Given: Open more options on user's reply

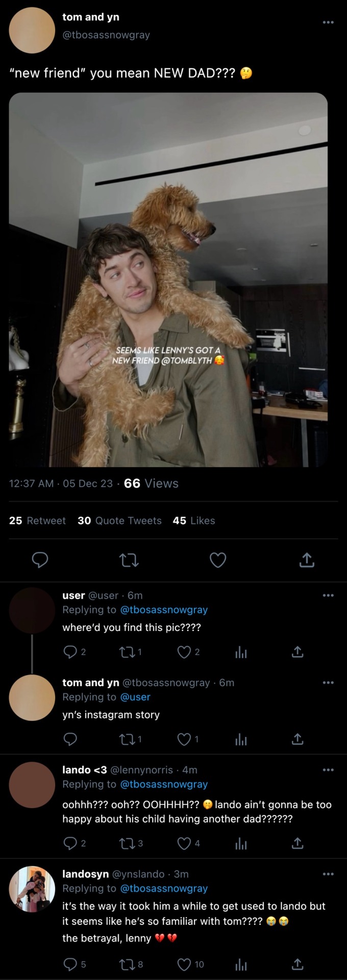Looking at the screenshot, I should tap(328, 595).
